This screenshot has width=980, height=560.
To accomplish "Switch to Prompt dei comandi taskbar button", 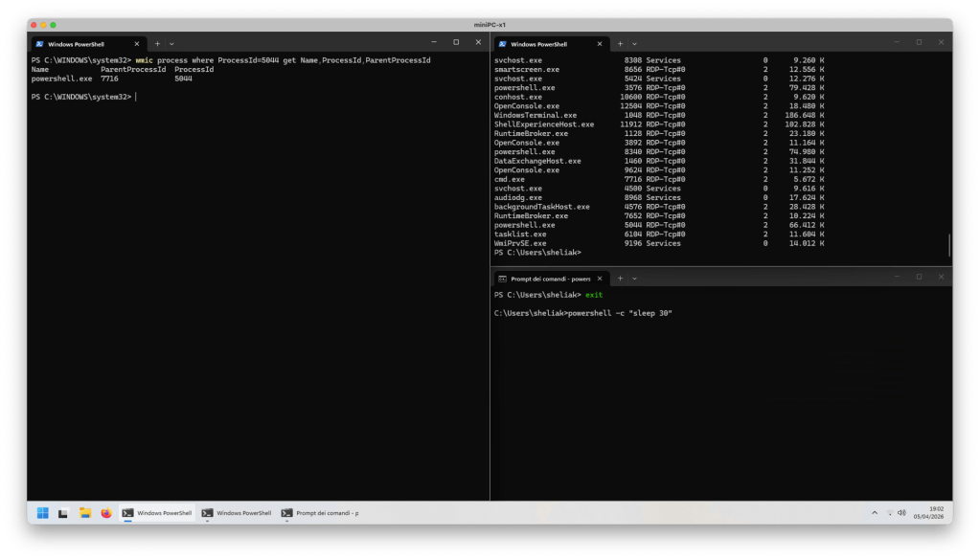I will click(321, 513).
